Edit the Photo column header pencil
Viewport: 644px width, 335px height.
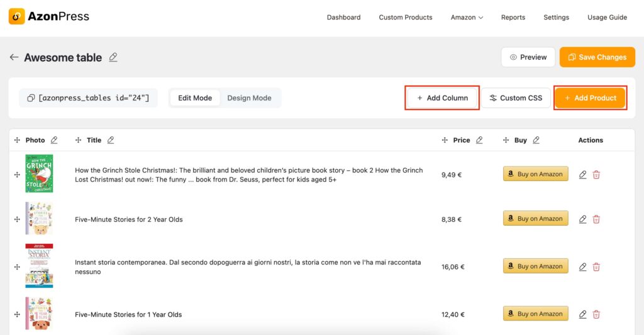click(54, 140)
